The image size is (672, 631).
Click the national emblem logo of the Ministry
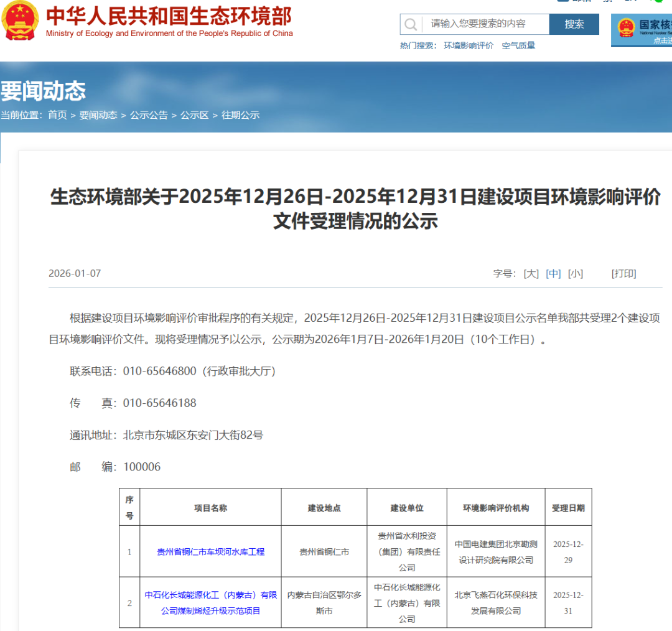pos(21,22)
